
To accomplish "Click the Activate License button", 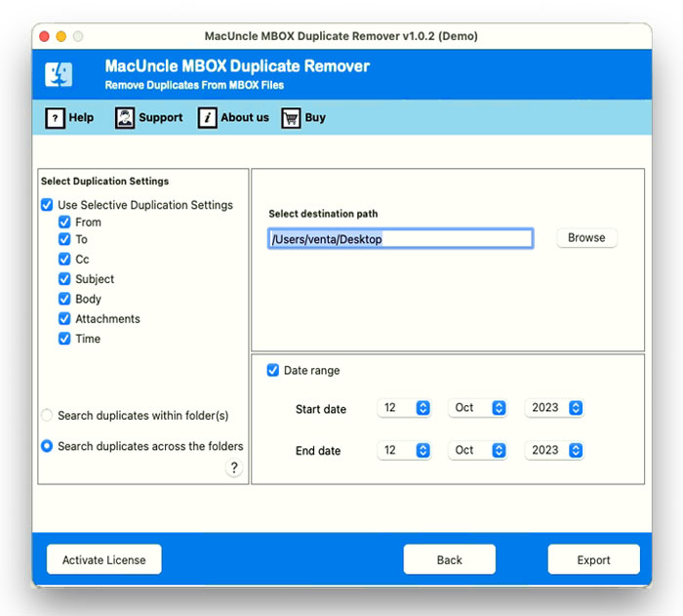I will click(104, 559).
